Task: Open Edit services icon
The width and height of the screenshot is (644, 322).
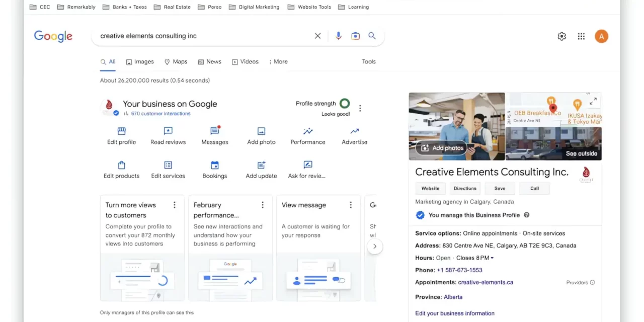Action: pyautogui.click(x=168, y=165)
